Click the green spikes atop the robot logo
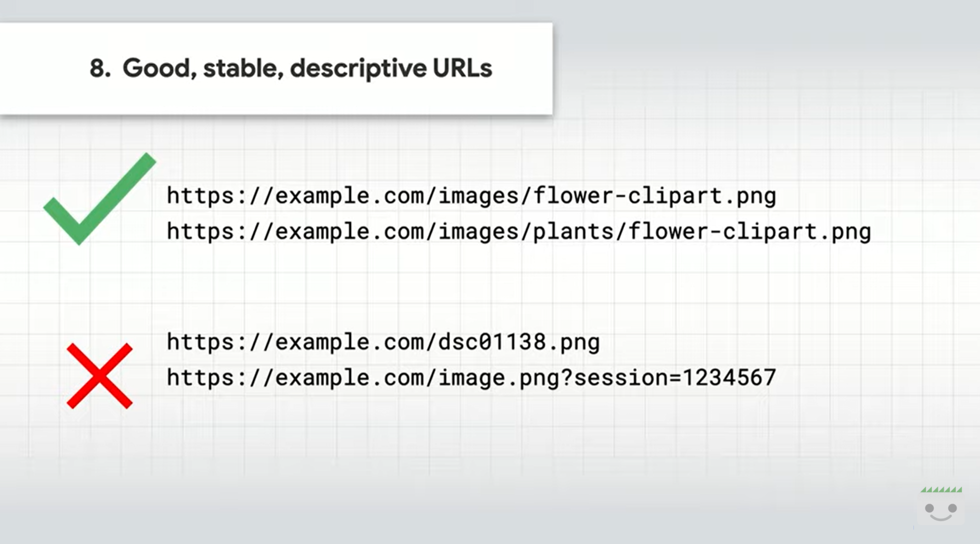Viewport: 980px width, 544px height. [941, 490]
